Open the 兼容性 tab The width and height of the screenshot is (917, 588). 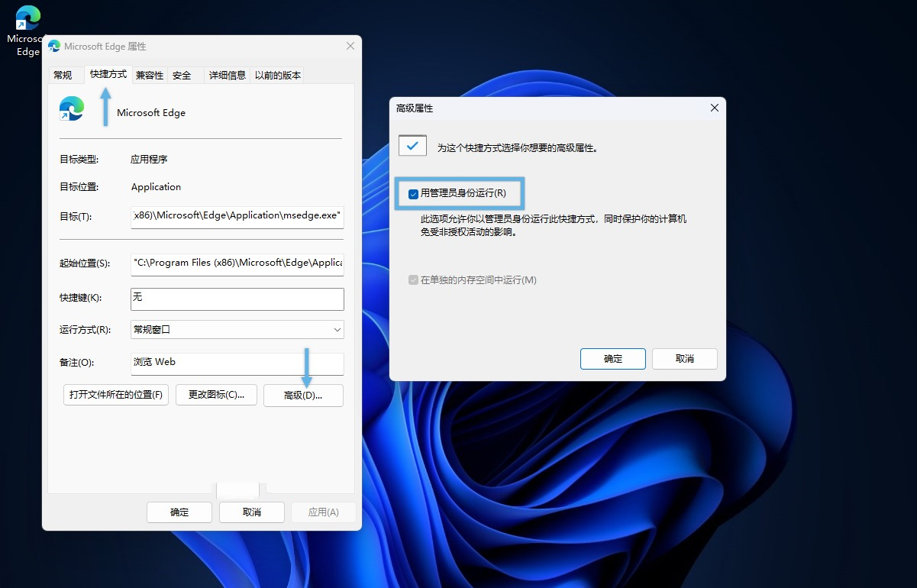(x=150, y=75)
